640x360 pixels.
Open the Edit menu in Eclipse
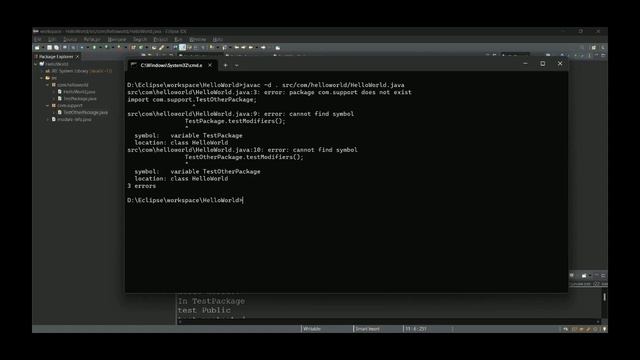pyautogui.click(x=52, y=40)
